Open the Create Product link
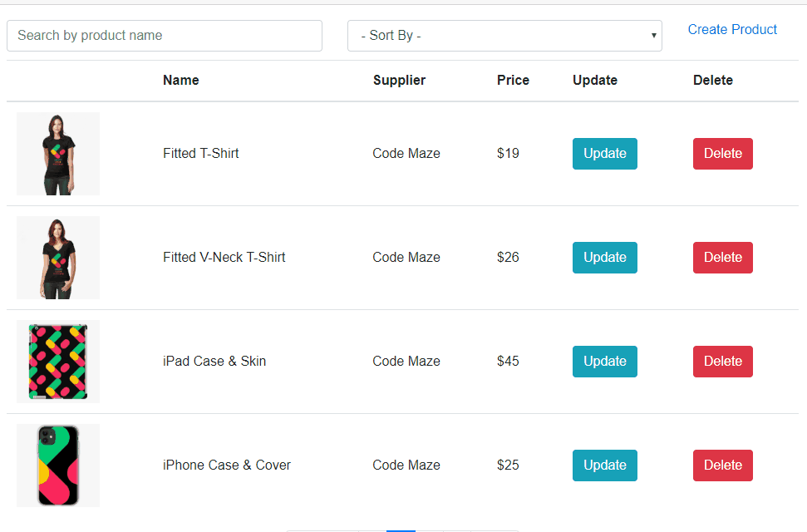The image size is (807, 532). pos(732,30)
